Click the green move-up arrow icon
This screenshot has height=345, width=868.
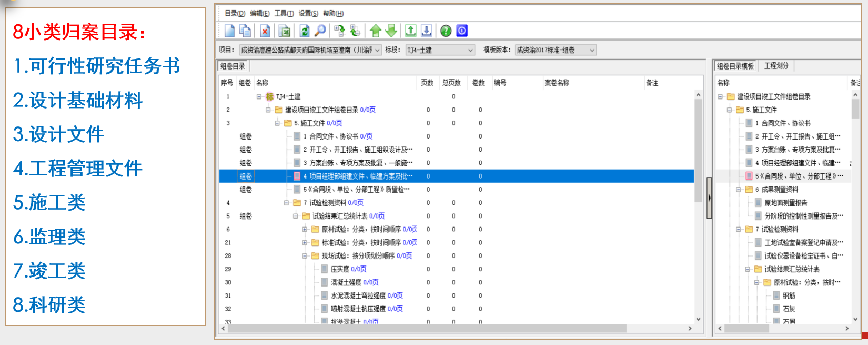coord(376,31)
